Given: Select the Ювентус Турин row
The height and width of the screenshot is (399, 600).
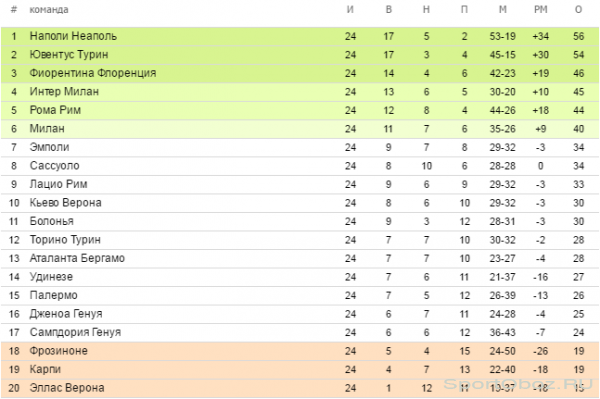Looking at the screenshot, I should click(300, 55).
